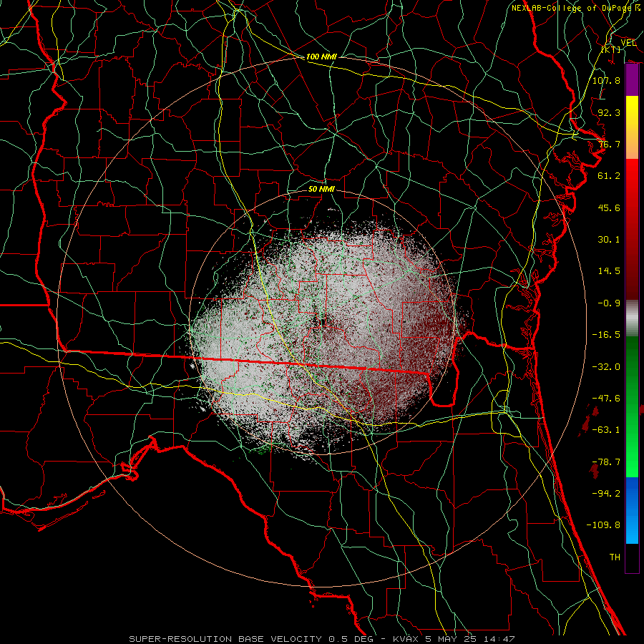Click the Super-Resolution Base Velocity caption
Viewport: 644px width, 644px height.
click(322, 639)
